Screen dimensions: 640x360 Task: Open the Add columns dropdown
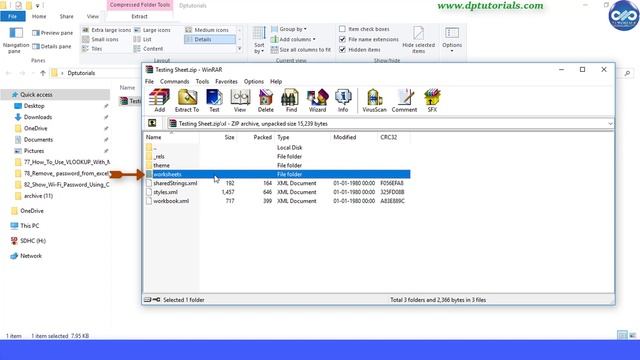click(x=293, y=39)
